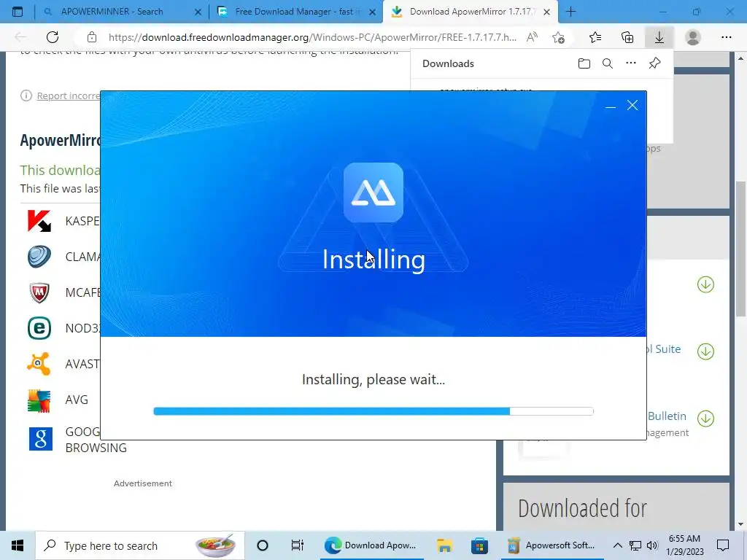The width and height of the screenshot is (747, 560).
Task: Open a new browser tab
Action: 570,12
